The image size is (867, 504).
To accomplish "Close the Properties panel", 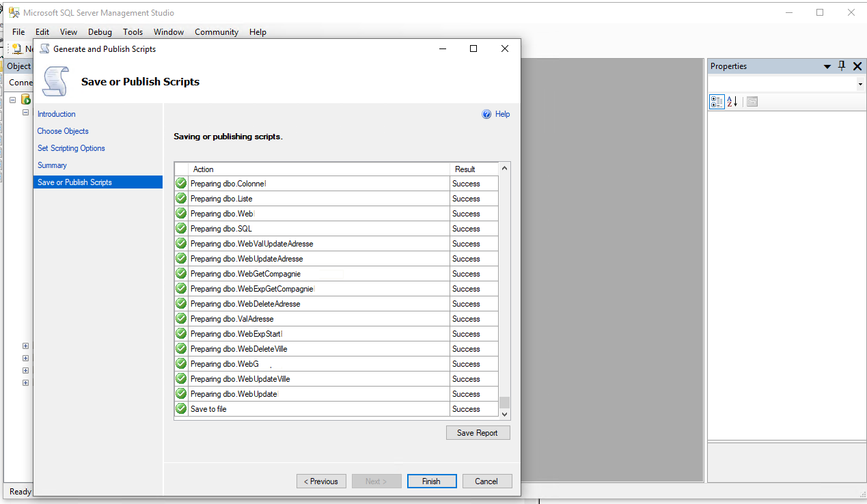I will (x=857, y=66).
